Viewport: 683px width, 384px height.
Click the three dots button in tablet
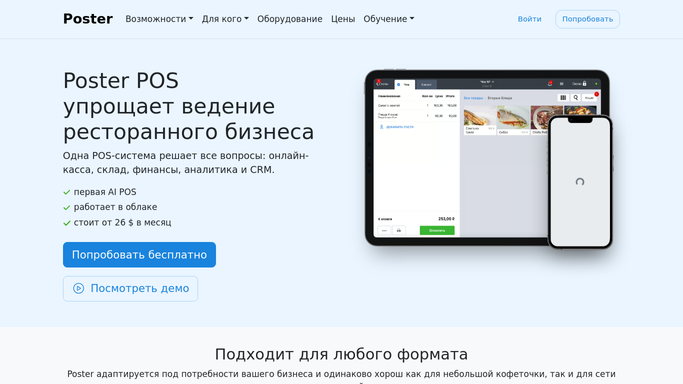[x=384, y=230]
